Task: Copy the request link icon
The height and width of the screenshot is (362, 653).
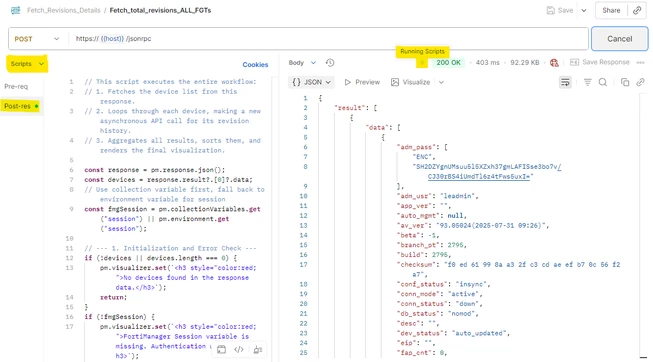Action: coord(637,10)
